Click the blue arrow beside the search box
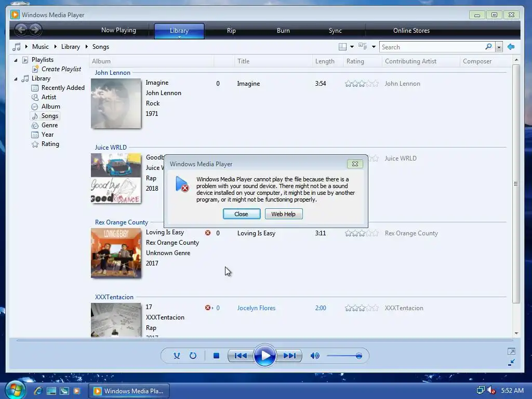This screenshot has width=532, height=399. tap(511, 47)
